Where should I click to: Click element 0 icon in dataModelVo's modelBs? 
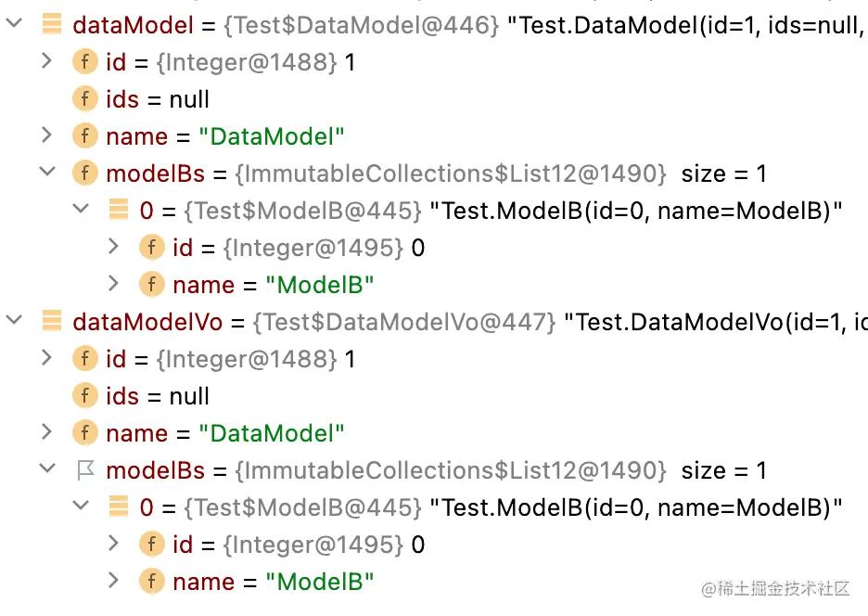[x=119, y=507]
